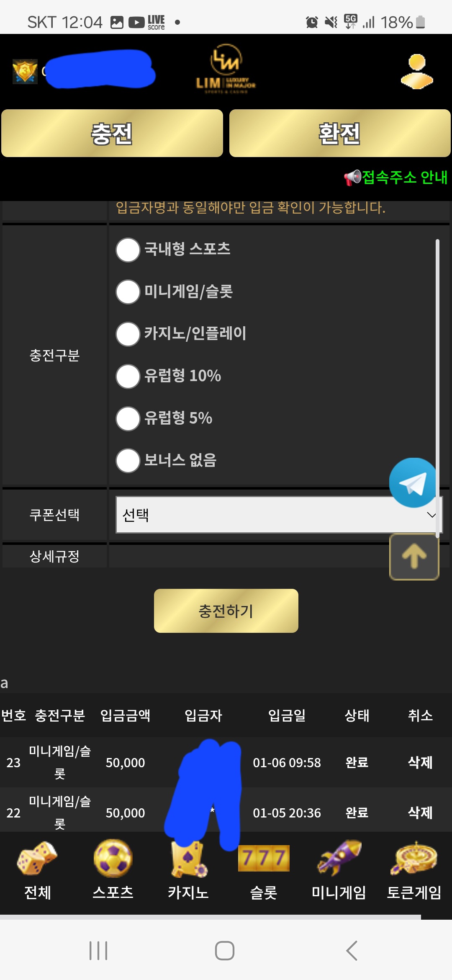Select the 미니게임/슬롯 radio option
Screen dimensions: 452x980
[128, 292]
